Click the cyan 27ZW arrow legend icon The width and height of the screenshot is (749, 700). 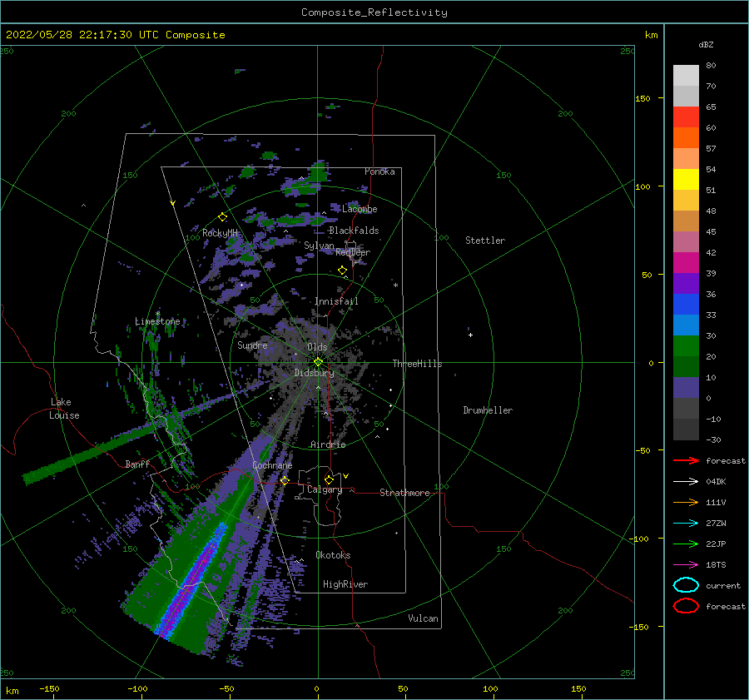tap(686, 524)
